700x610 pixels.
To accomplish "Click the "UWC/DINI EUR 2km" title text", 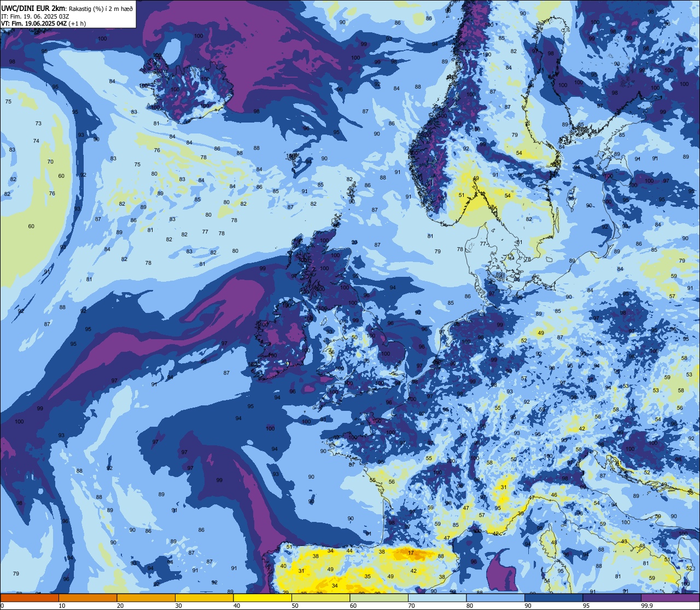I will pos(33,8).
